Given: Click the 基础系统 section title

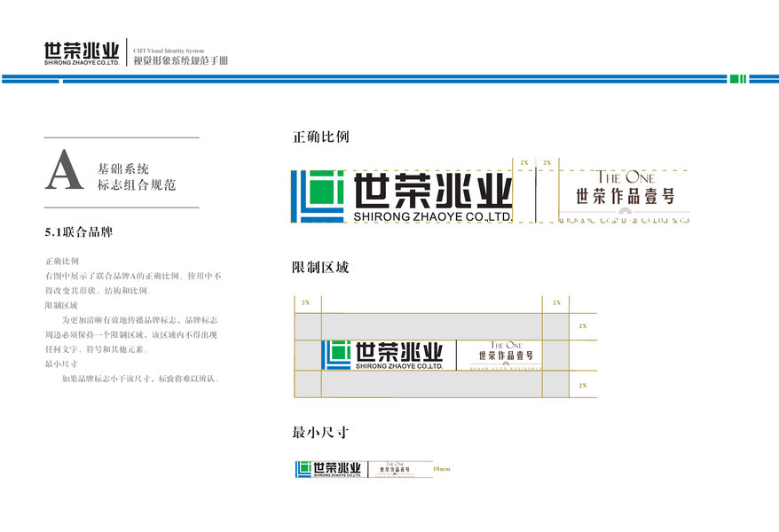Looking at the screenshot, I should 123,168.
